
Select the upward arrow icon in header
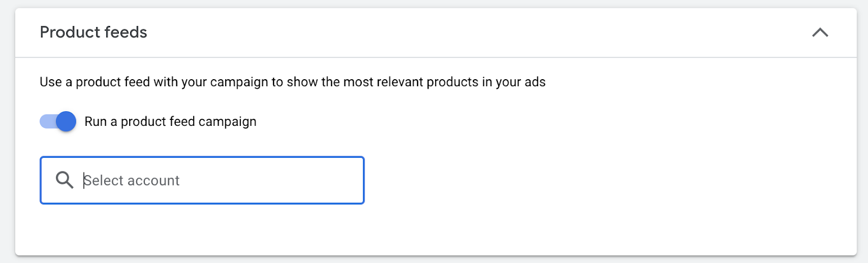point(820,33)
